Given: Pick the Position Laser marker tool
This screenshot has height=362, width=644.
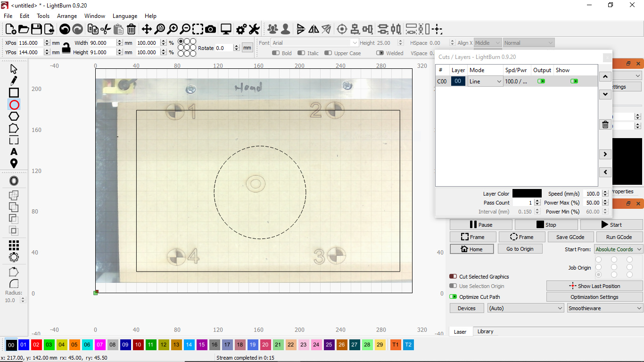Looking at the screenshot, I should 14,164.
